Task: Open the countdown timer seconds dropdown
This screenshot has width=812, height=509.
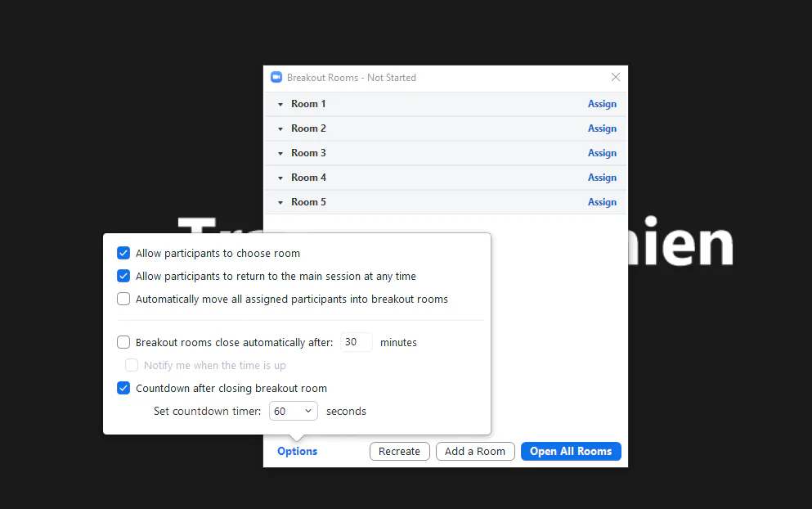Action: (293, 411)
